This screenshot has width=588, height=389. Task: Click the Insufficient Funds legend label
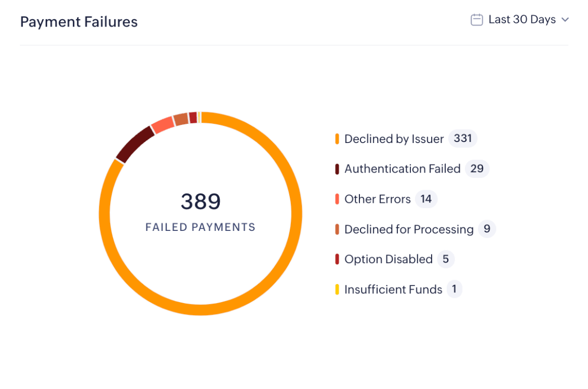point(393,289)
